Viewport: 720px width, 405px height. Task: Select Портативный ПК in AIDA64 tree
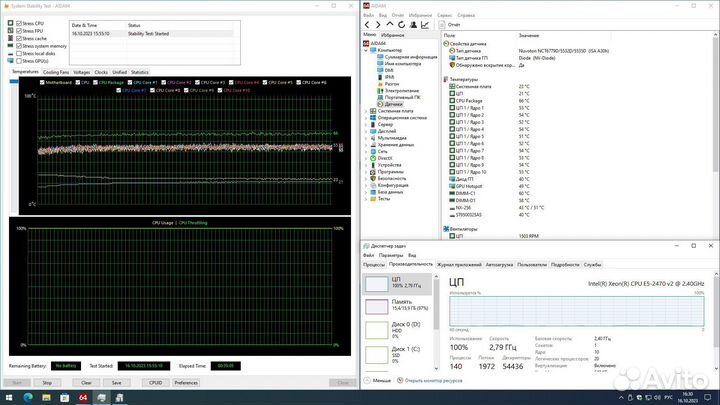(x=399, y=97)
